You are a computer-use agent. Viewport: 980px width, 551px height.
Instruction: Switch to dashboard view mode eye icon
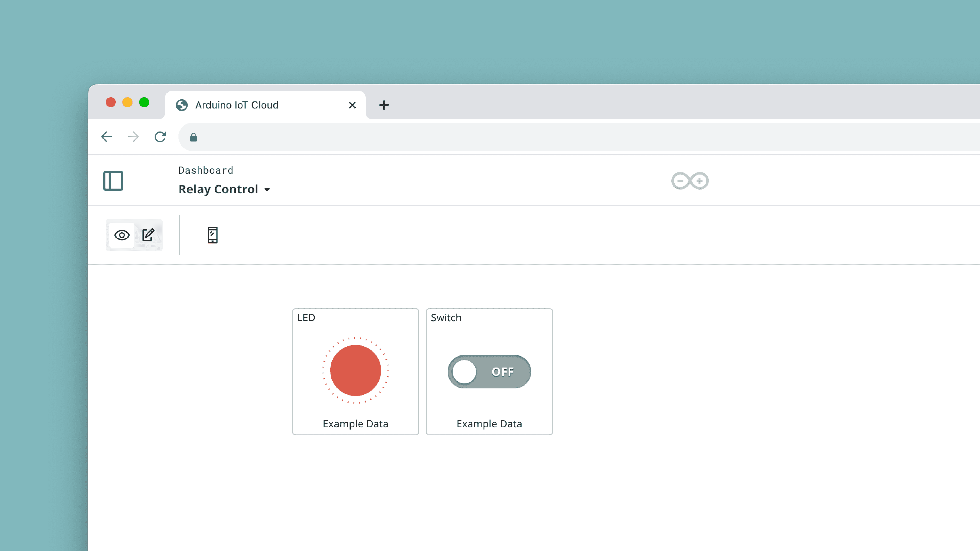(122, 235)
